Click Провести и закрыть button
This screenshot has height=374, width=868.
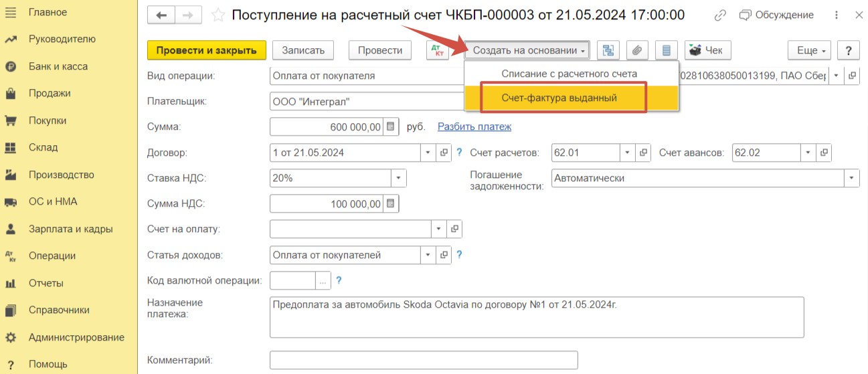point(207,50)
